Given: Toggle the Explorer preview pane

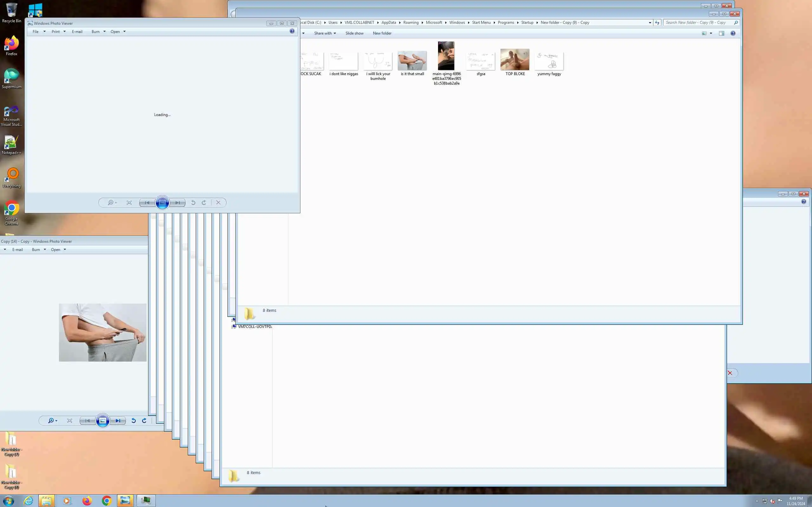Looking at the screenshot, I should pyautogui.click(x=721, y=33).
